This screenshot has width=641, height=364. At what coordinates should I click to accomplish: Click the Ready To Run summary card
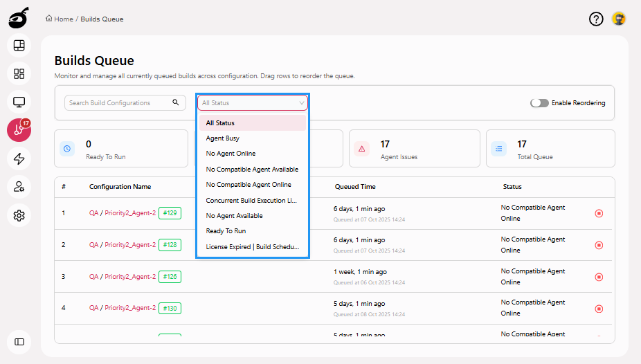(121, 148)
